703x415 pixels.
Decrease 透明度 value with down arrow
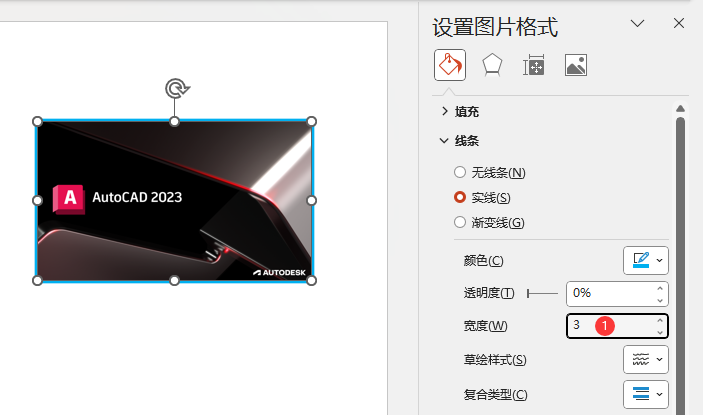click(660, 300)
